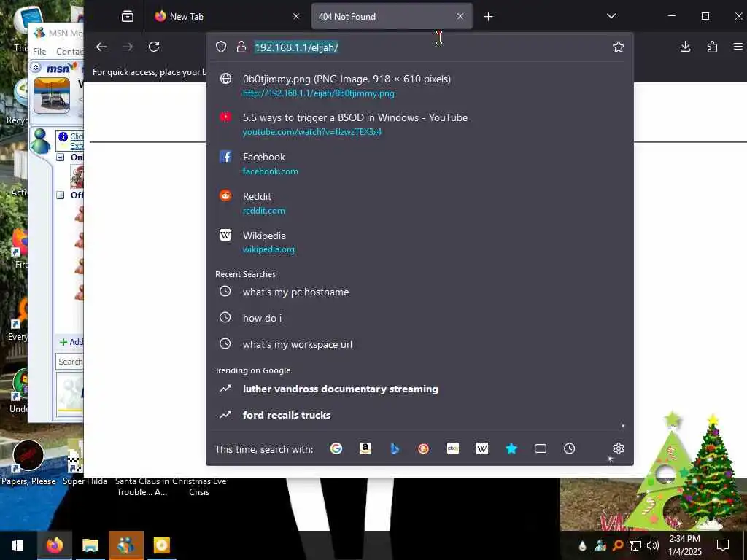
Task: Click MSN Messenger icon on taskbar
Action: pos(125,545)
